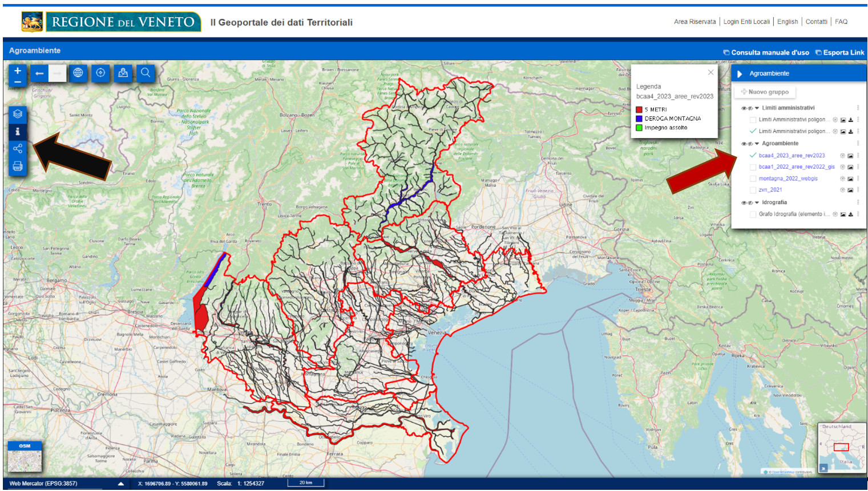The height and width of the screenshot is (491, 868).
Task: Collapse the Limiti amministrativi group
Action: pyautogui.click(x=757, y=108)
